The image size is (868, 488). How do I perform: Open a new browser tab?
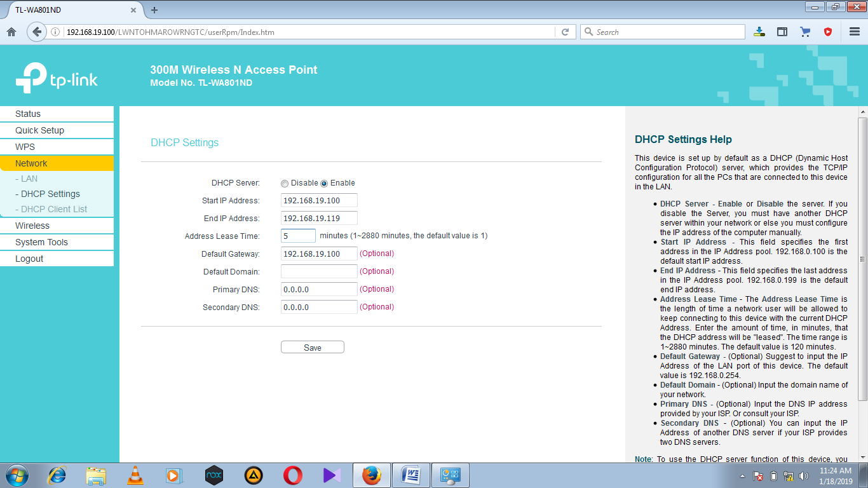point(154,10)
